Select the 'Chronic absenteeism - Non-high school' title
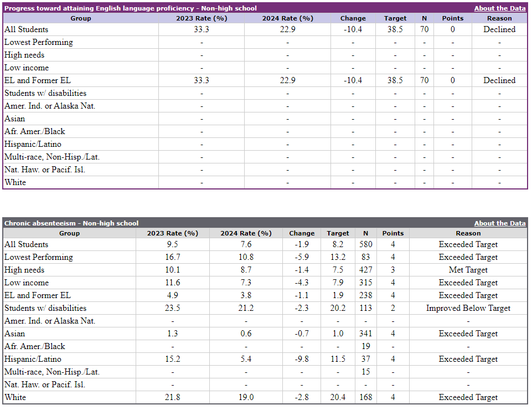 [71, 223]
